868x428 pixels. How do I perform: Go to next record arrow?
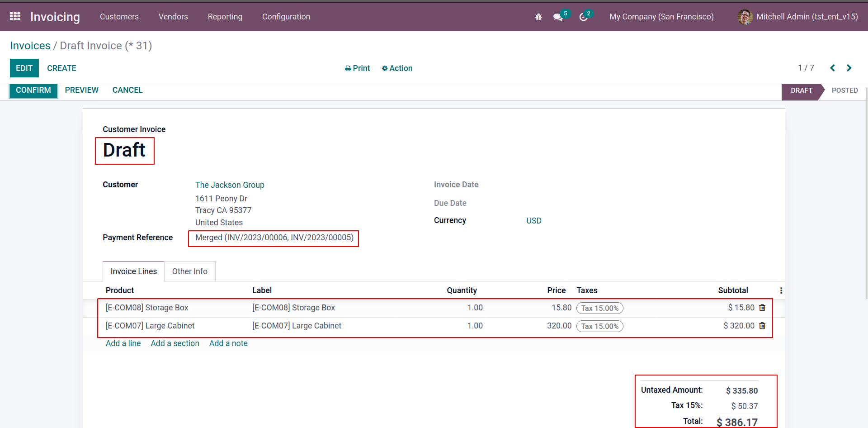849,68
